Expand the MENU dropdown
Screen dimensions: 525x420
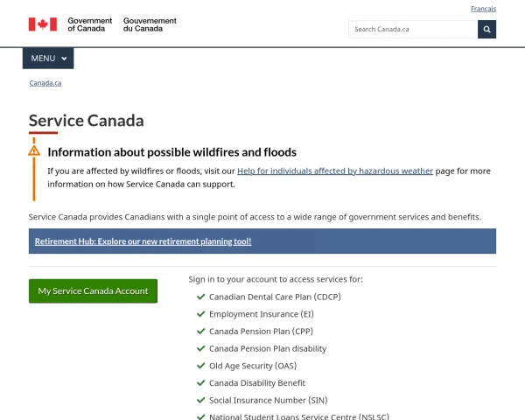48,59
